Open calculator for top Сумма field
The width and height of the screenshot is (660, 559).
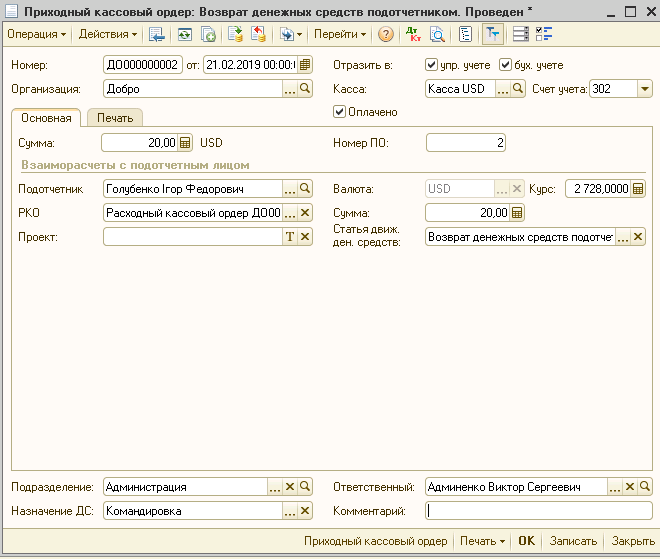tap(186, 143)
